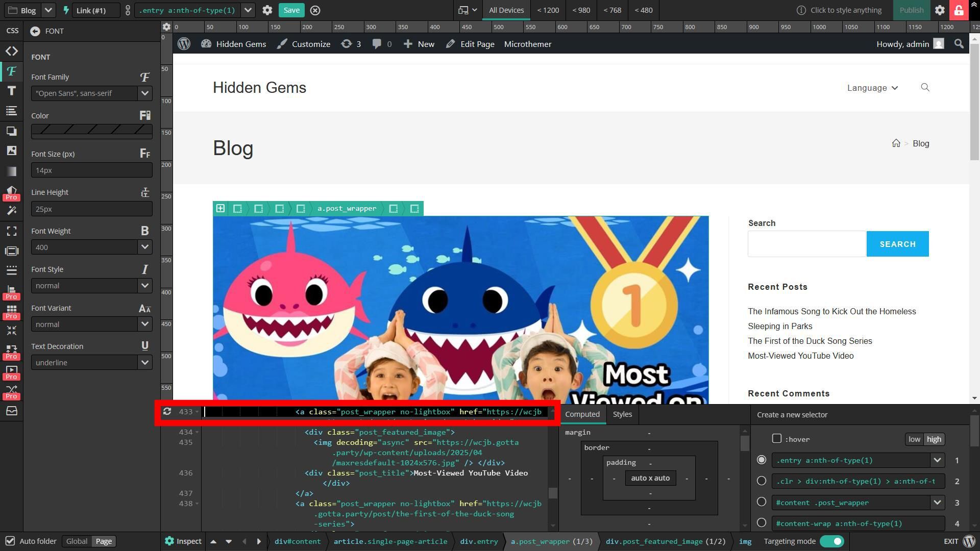Screen dimensions: 980x551
Task: Open the Background image property group icon
Action: [x=11, y=151]
